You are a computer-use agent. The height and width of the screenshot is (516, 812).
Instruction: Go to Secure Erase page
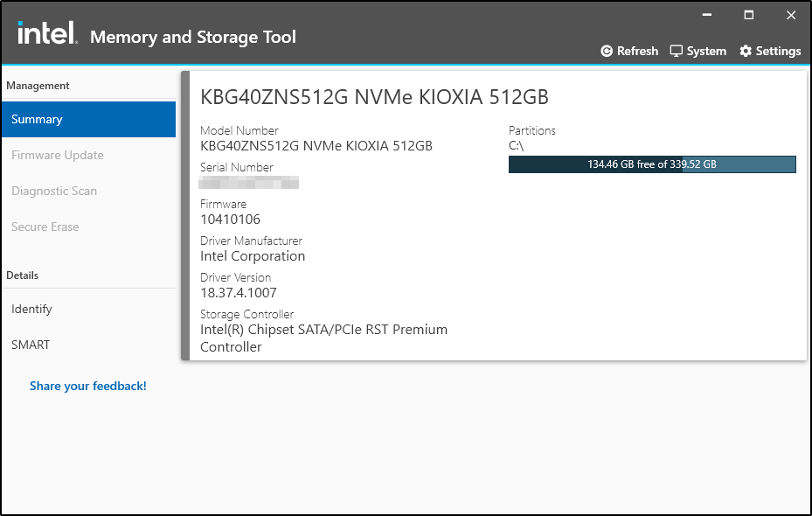[45, 227]
